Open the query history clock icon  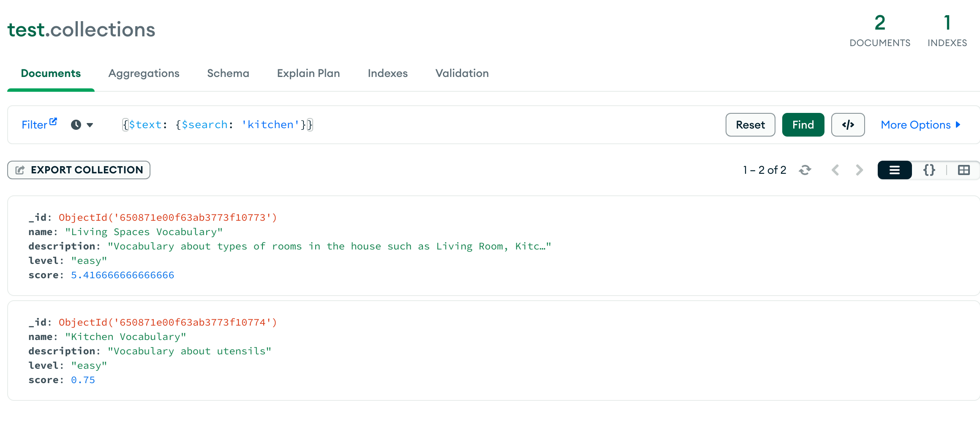76,125
